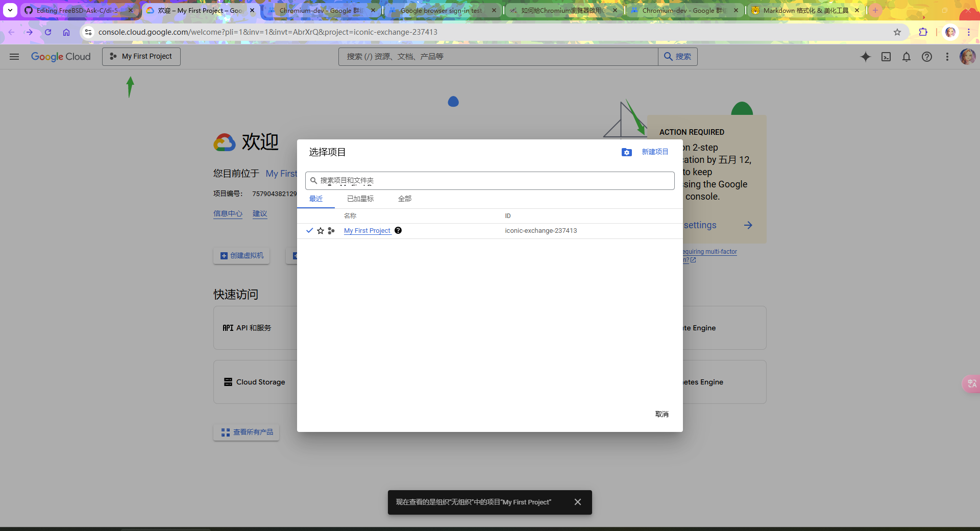Close the project notification toast

[578, 502]
